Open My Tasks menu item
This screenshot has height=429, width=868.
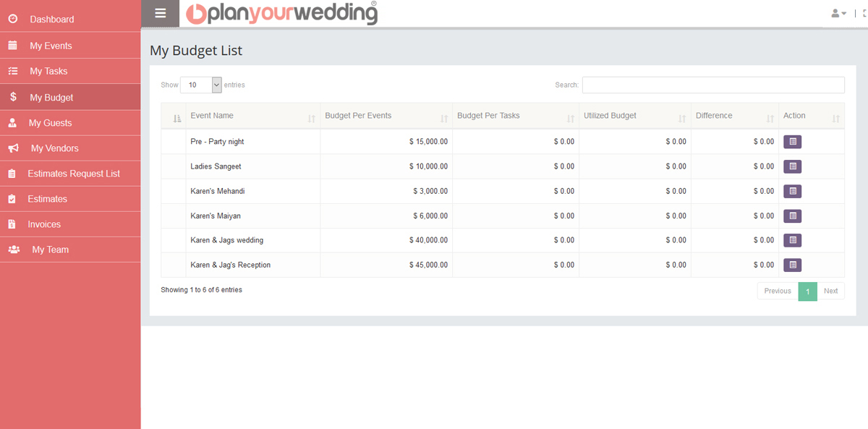click(70, 71)
